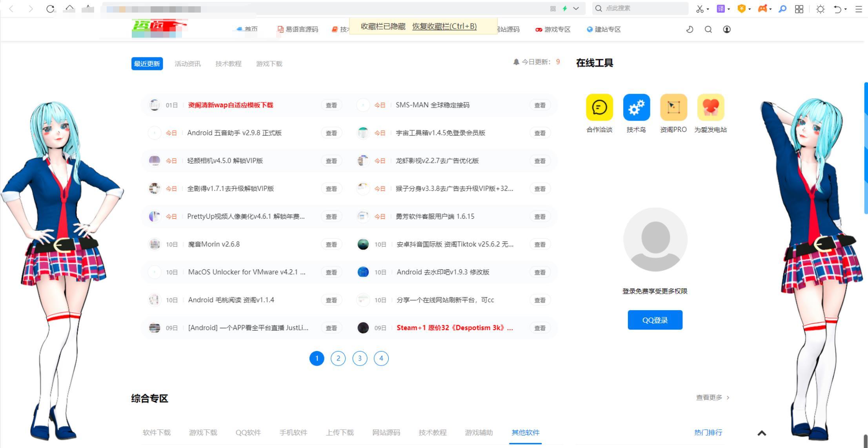Select the 活动资讯 tab
868x448 pixels.
(187, 64)
